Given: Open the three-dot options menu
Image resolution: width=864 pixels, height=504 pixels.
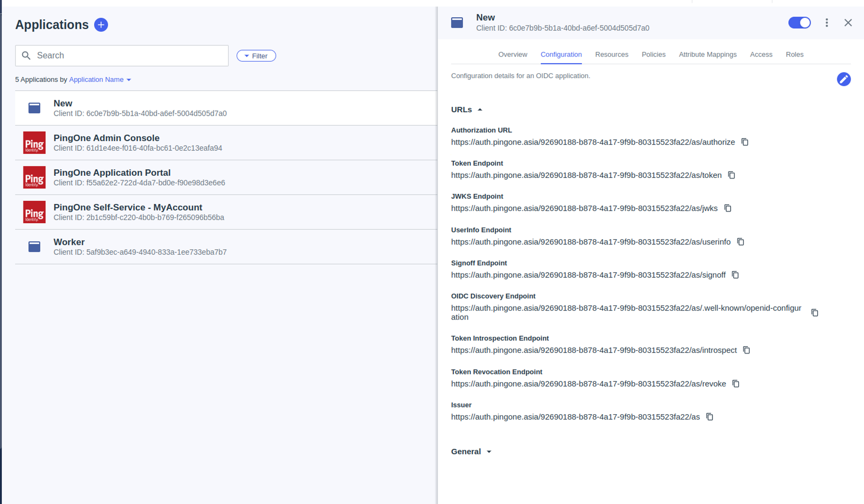Looking at the screenshot, I should click(826, 23).
